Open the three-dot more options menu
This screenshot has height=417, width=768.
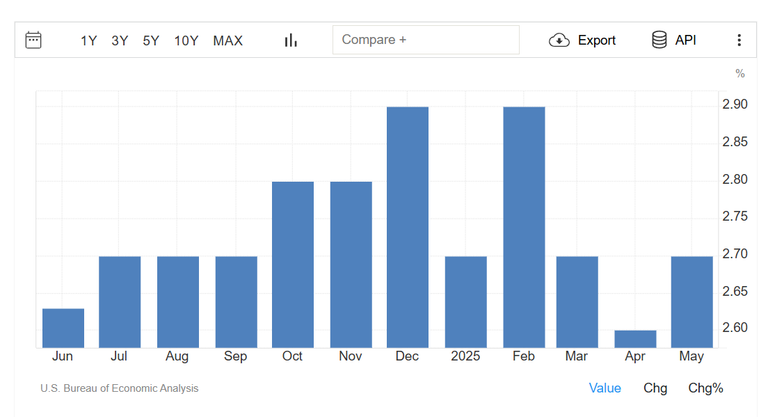click(x=739, y=40)
